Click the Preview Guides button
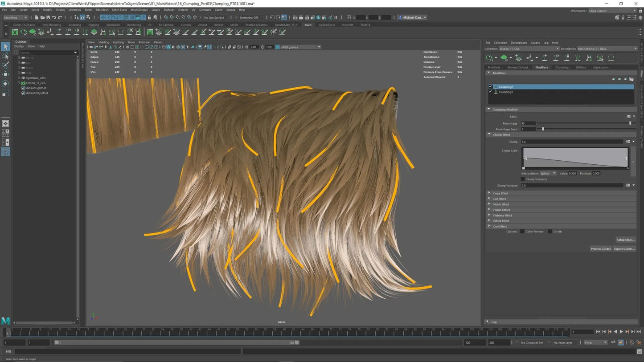 (600, 249)
